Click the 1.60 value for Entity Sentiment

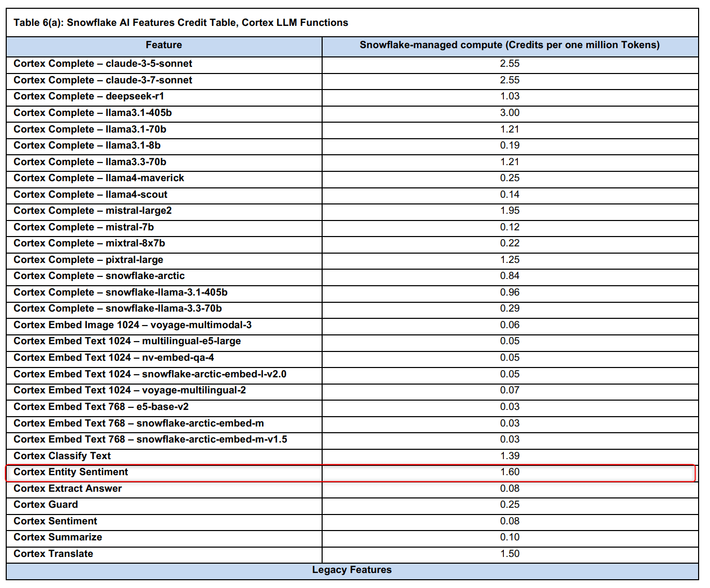click(510, 472)
